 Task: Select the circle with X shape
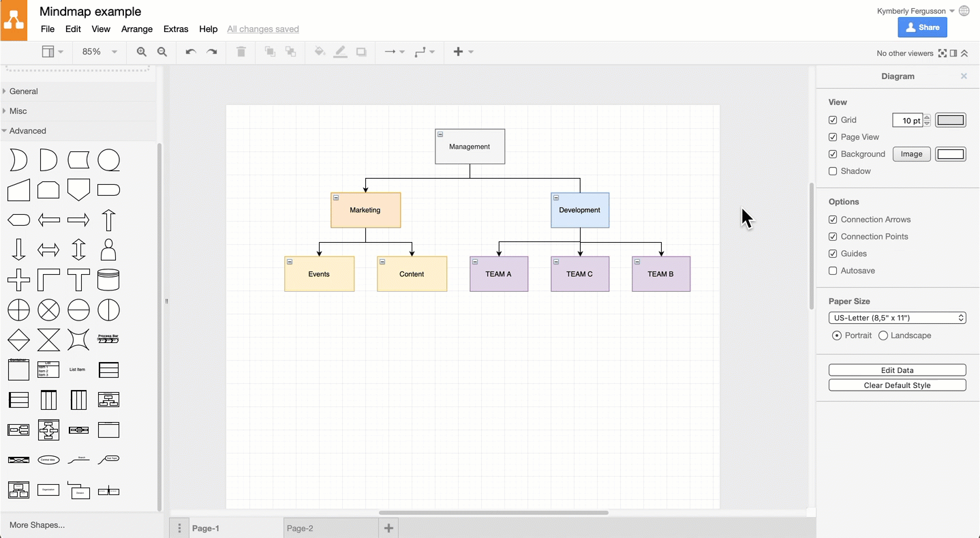point(48,310)
